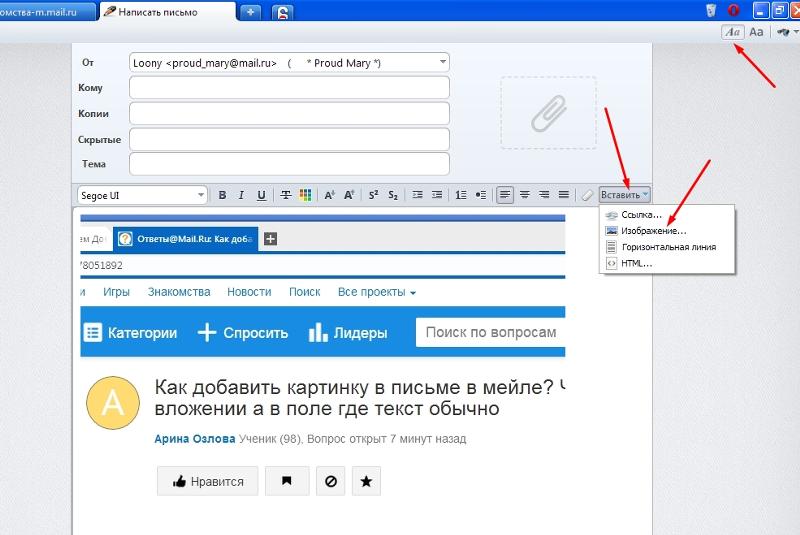The image size is (800, 535).
Task: Expand the Все проекты dropdown
Action: click(377, 292)
